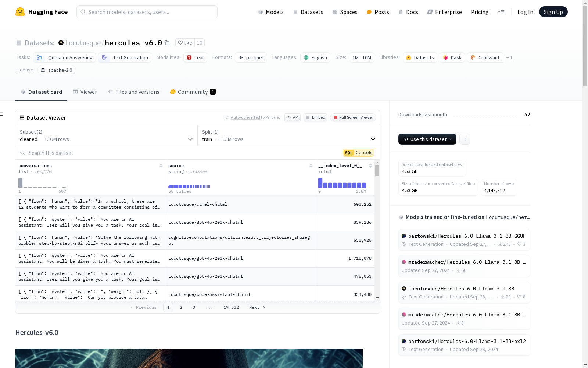This screenshot has height=368, width=588.
Task: Open the Use this dataset dropdown
Action: [x=427, y=139]
